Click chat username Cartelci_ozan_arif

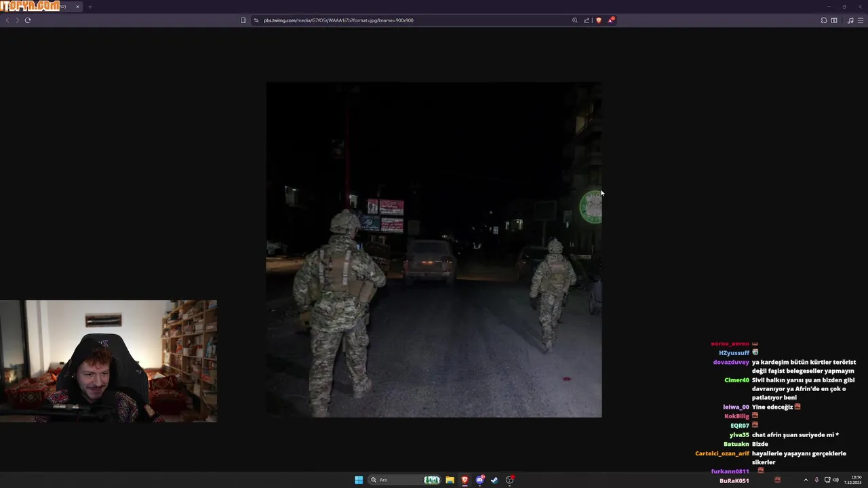point(722,453)
